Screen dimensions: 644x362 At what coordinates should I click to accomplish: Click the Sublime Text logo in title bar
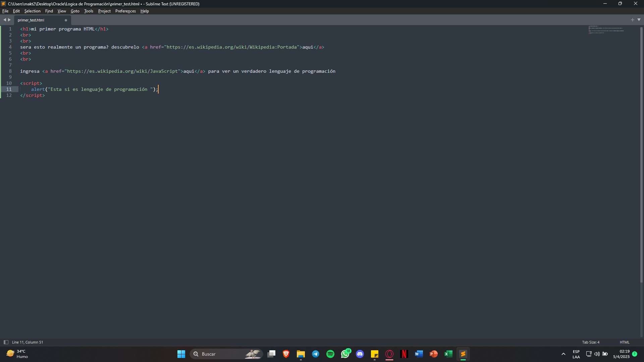coord(3,4)
